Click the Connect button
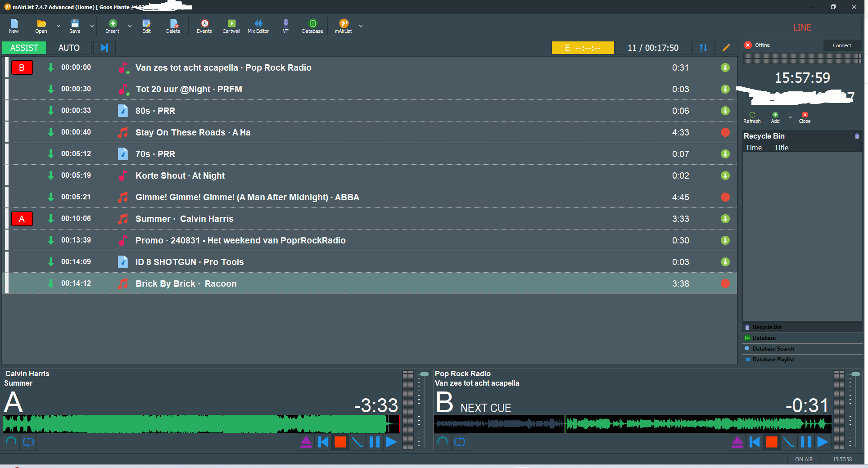 (842, 45)
